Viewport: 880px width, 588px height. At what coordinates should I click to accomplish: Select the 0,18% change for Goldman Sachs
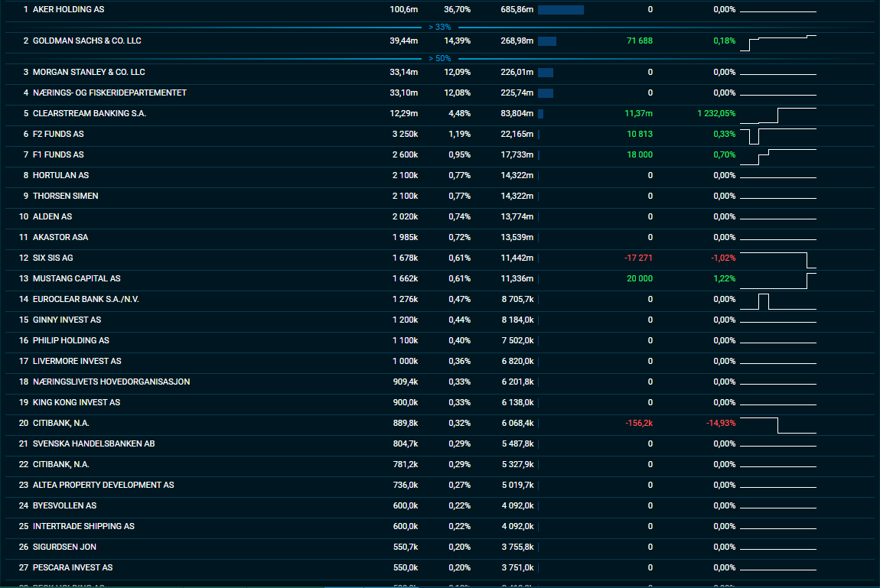(725, 41)
